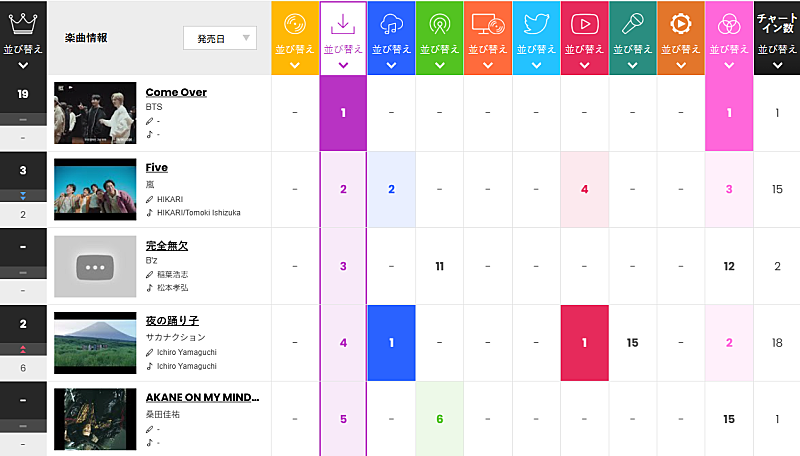
Task: Click the karaoke microphone icon
Action: pos(633,24)
